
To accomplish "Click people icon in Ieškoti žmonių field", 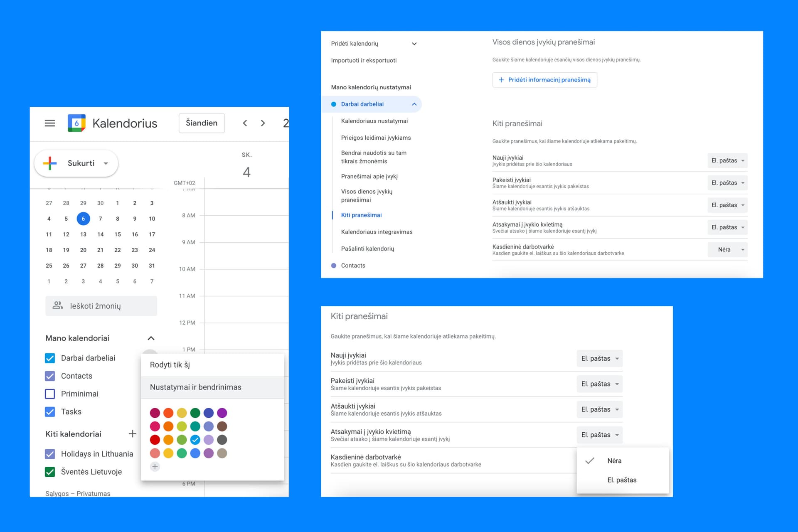I will coord(58,305).
